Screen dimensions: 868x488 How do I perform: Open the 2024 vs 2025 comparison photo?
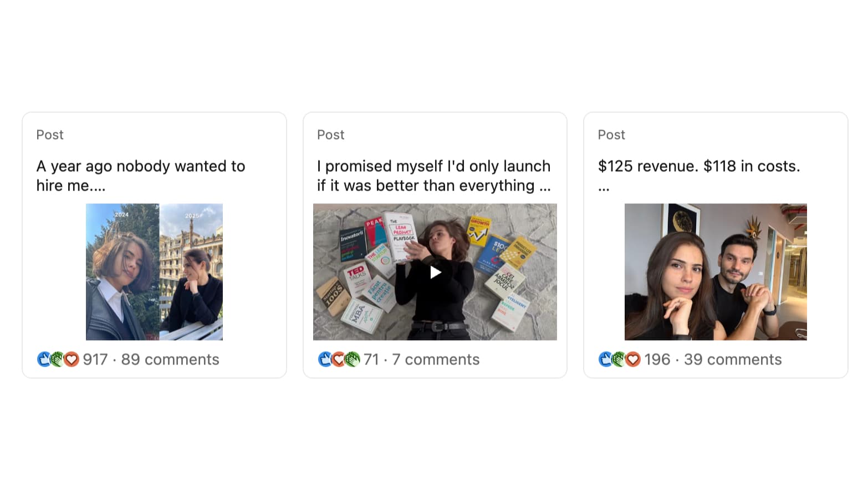(154, 272)
